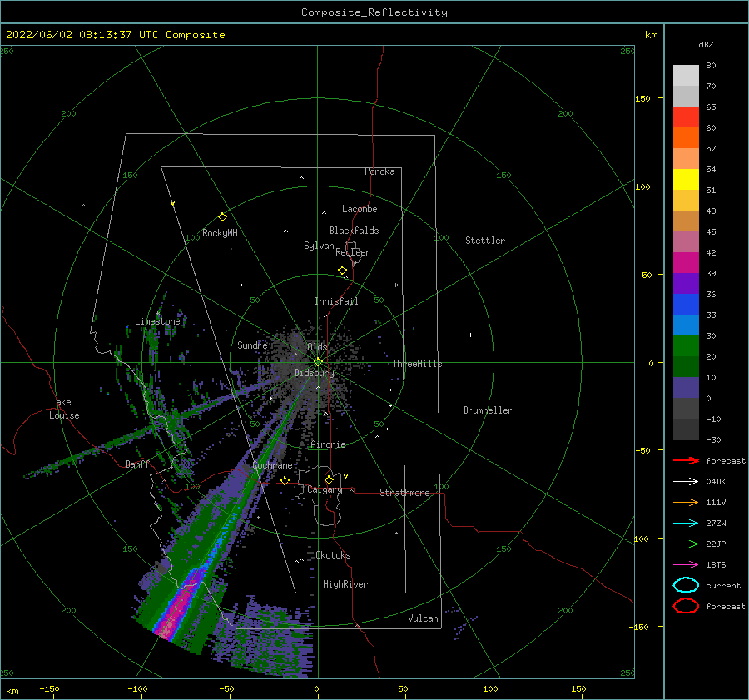Screen dimensions: 749x700
Task: Click the Innisfail city label
Action: click(x=336, y=301)
